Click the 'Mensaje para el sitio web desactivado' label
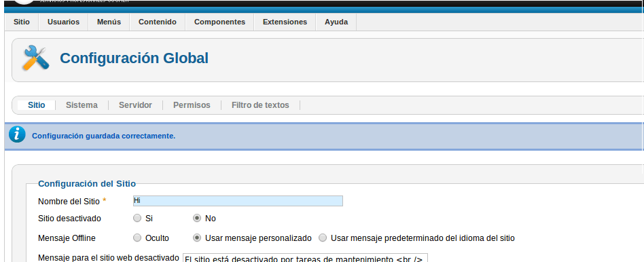Screen dimensions: 644x262 coord(109,258)
